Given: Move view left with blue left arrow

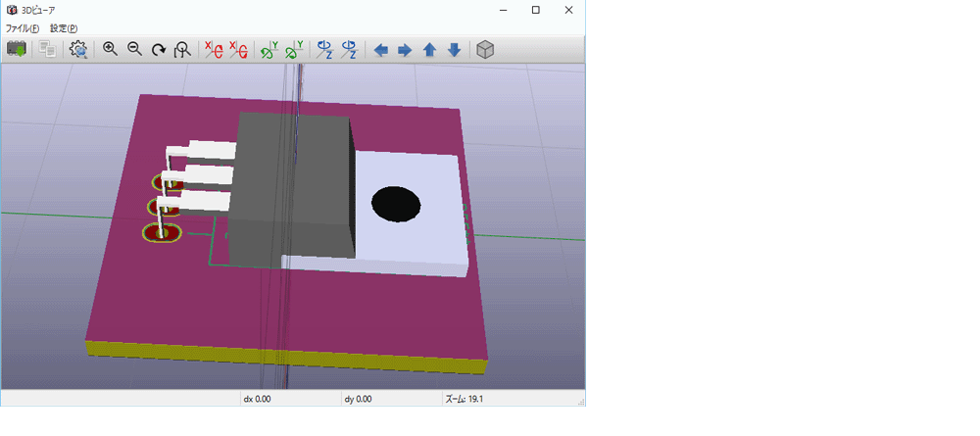Looking at the screenshot, I should 380,50.
